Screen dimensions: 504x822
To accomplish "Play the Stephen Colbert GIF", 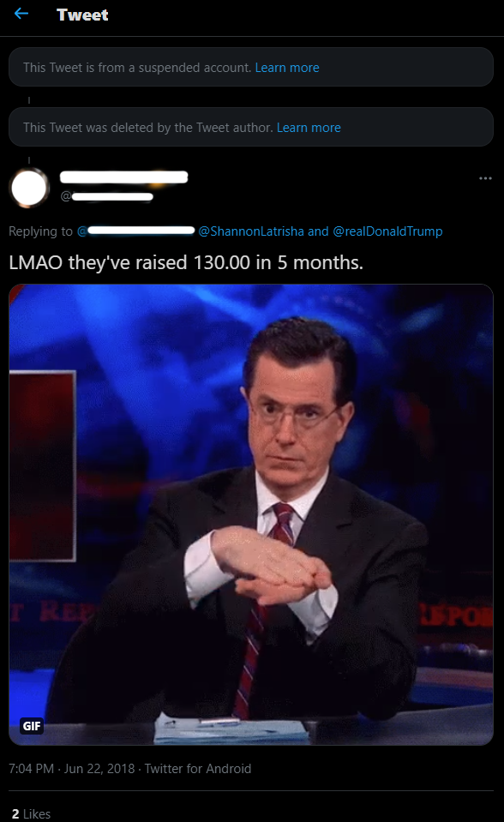I will pos(251,514).
